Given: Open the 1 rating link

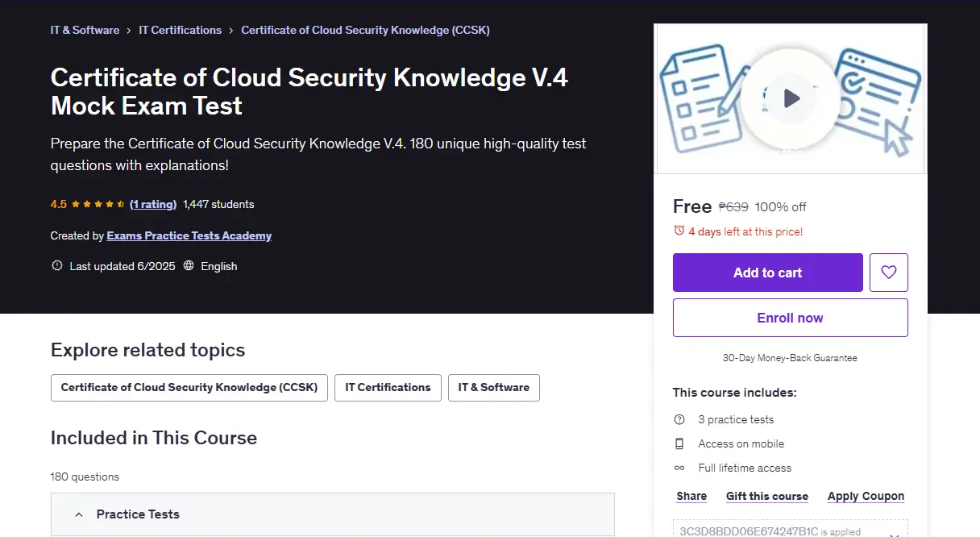Looking at the screenshot, I should 153,204.
